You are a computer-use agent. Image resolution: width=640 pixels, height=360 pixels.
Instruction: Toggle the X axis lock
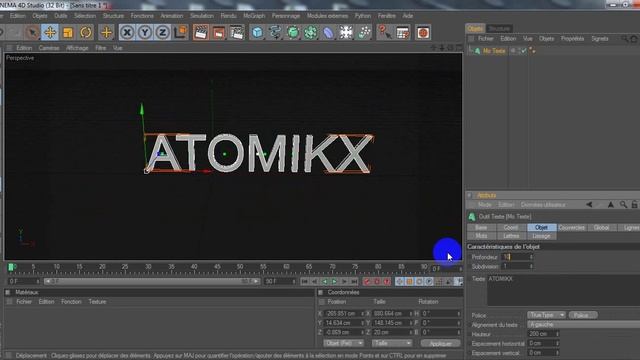click(127, 32)
